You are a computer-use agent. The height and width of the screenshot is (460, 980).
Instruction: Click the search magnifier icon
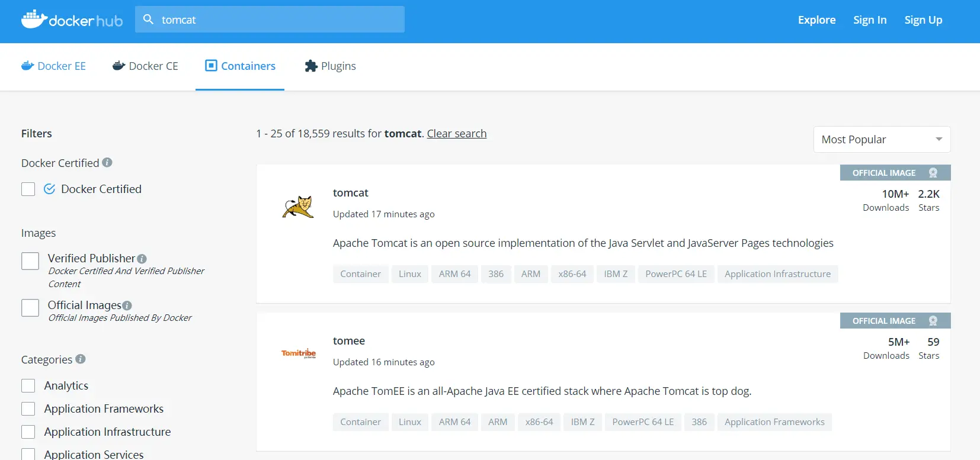[148, 20]
